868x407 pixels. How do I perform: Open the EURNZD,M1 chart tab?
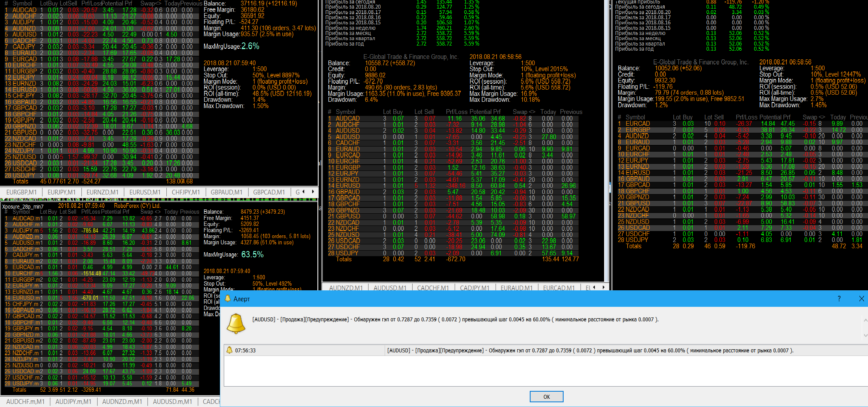(x=102, y=192)
